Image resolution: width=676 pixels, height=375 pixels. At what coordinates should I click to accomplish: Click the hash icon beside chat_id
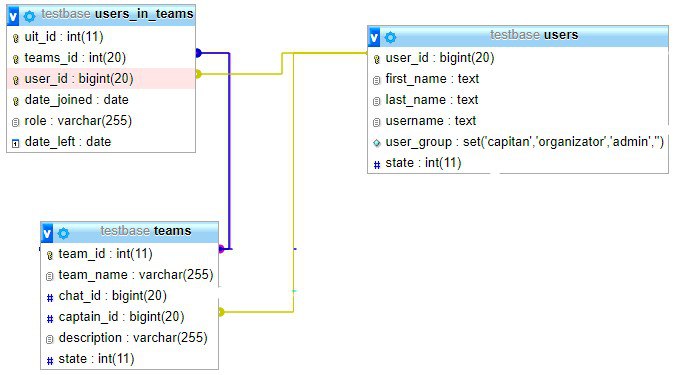(50, 297)
